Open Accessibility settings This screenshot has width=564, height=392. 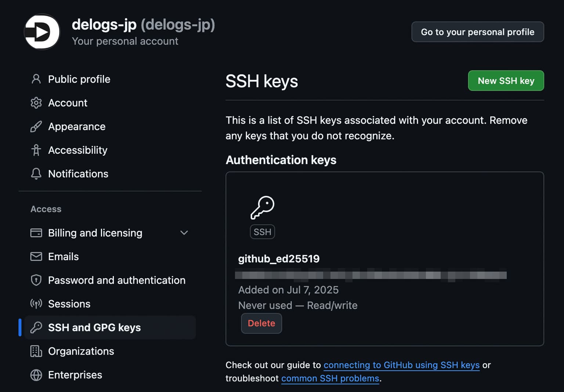pos(110,150)
